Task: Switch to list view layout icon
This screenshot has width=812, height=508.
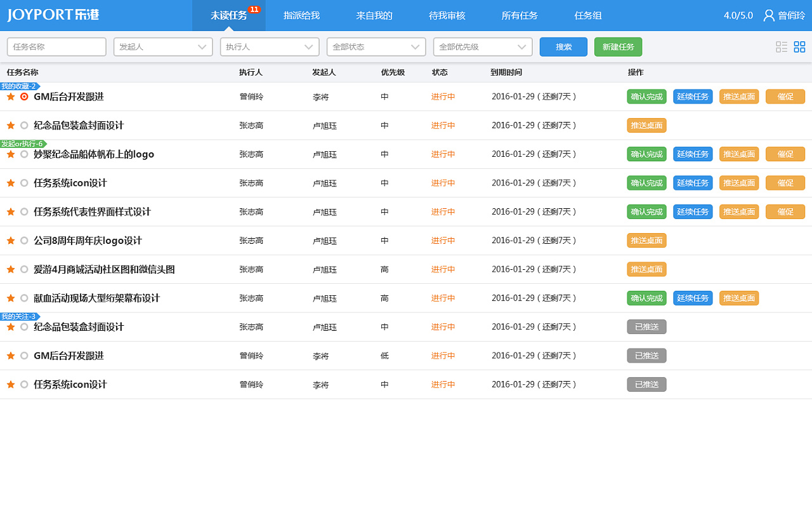Action: coord(782,47)
